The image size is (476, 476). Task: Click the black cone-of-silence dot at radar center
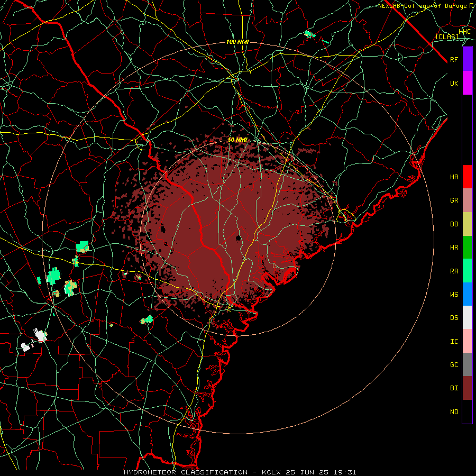(239, 237)
